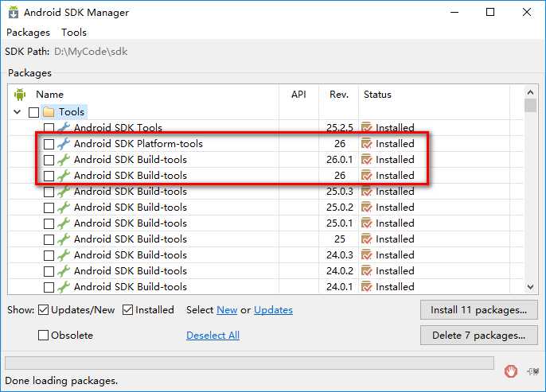Click wrench icon of Build-tools 25.0.2 row
This screenshot has height=392, width=546.
[x=64, y=208]
